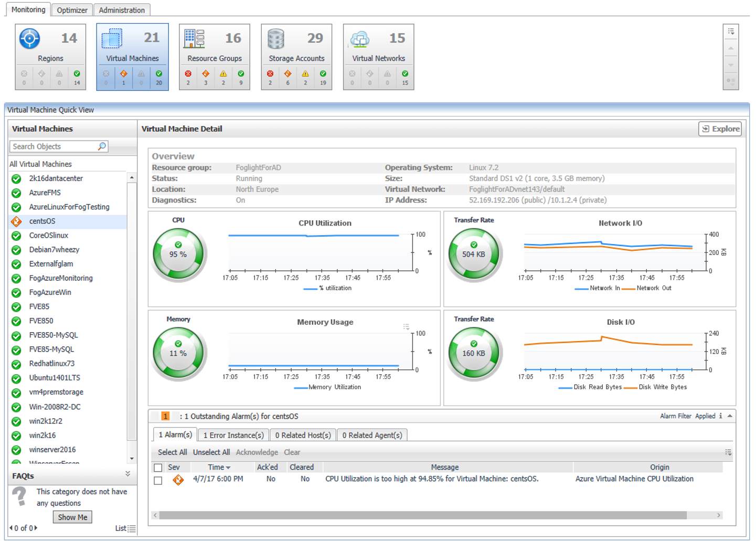
Task: Click the warning severity icon in alarm row
Action: (178, 480)
